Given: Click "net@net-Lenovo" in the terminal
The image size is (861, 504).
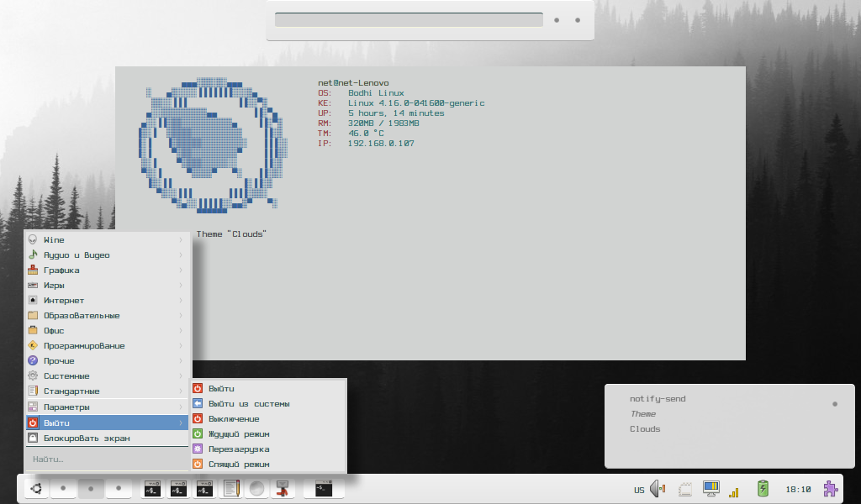Looking at the screenshot, I should point(353,83).
